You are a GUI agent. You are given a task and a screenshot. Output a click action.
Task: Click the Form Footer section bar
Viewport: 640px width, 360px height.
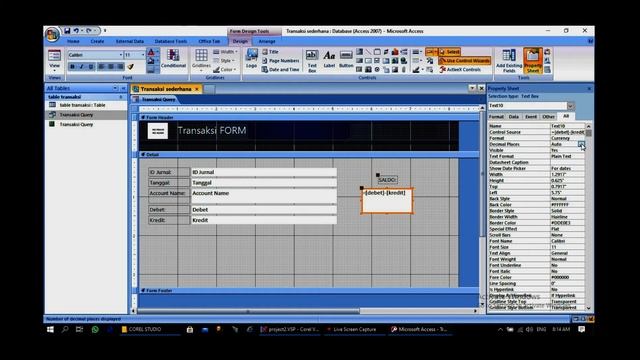pos(309,291)
